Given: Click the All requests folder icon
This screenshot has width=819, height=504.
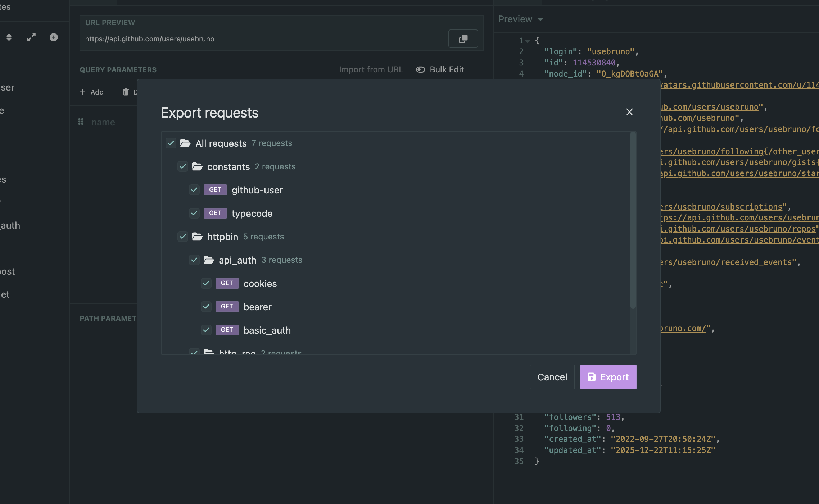Looking at the screenshot, I should [x=185, y=143].
